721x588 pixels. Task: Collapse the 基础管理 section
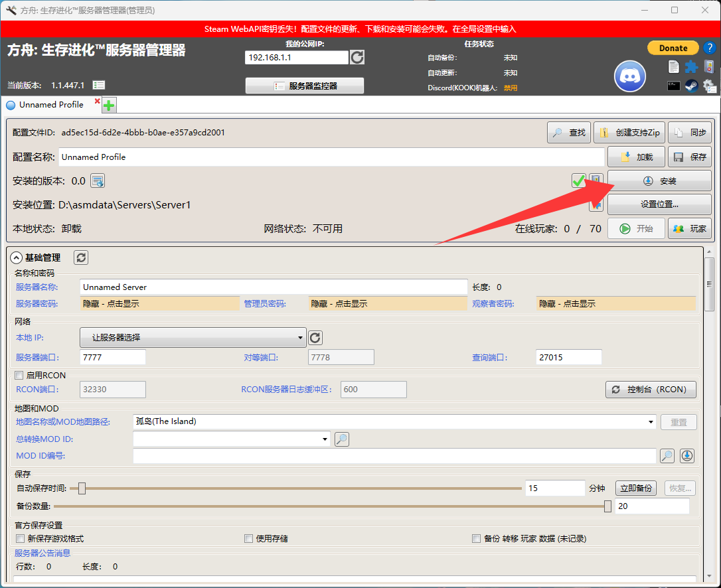[x=17, y=257]
